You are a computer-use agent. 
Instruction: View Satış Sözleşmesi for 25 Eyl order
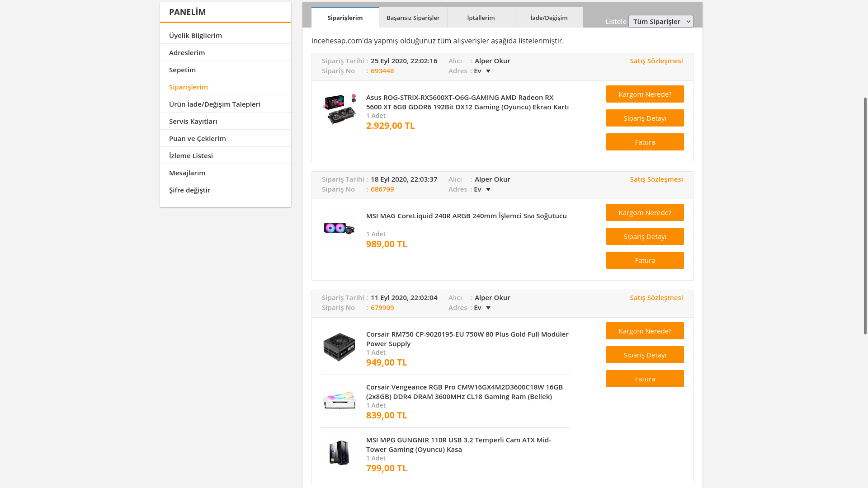tap(656, 61)
